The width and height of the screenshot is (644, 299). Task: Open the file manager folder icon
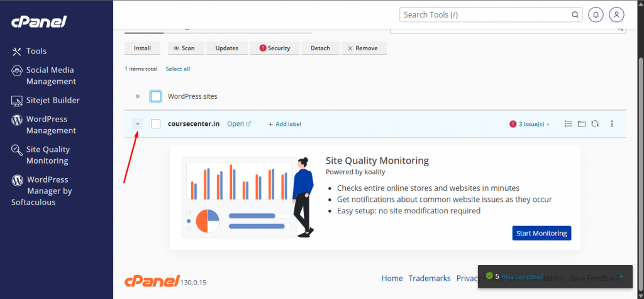click(x=582, y=124)
